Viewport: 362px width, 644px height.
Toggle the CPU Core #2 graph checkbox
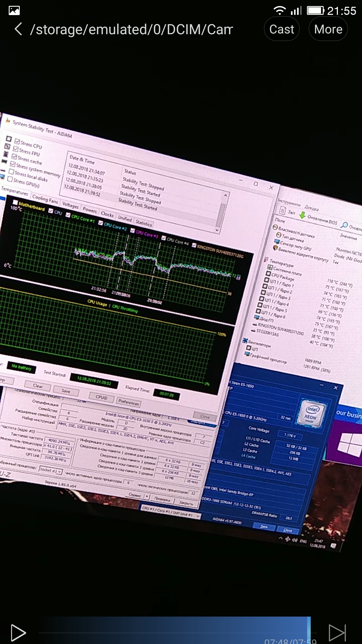[101, 223]
